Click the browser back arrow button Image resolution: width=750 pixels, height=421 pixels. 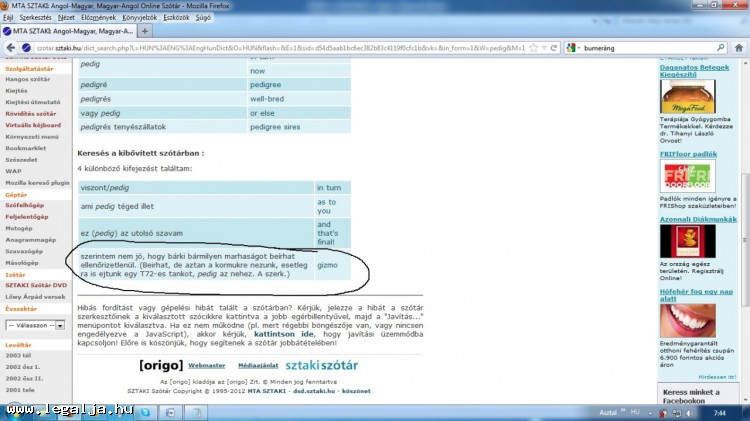(x=10, y=47)
